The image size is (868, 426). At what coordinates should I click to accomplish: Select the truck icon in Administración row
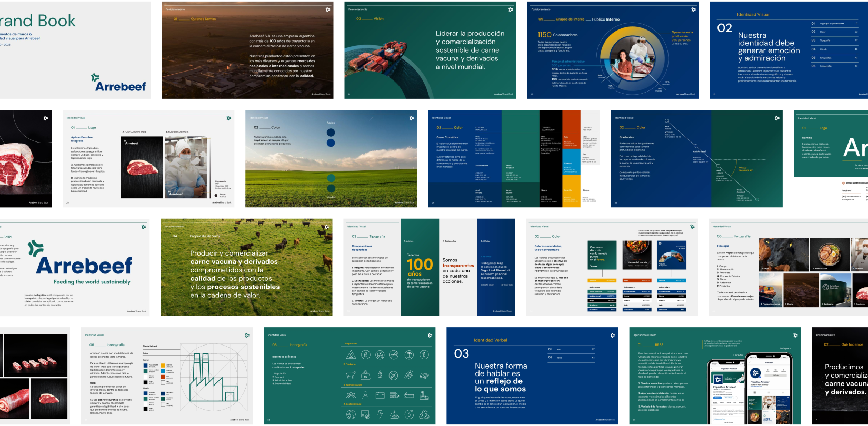pyautogui.click(x=394, y=395)
